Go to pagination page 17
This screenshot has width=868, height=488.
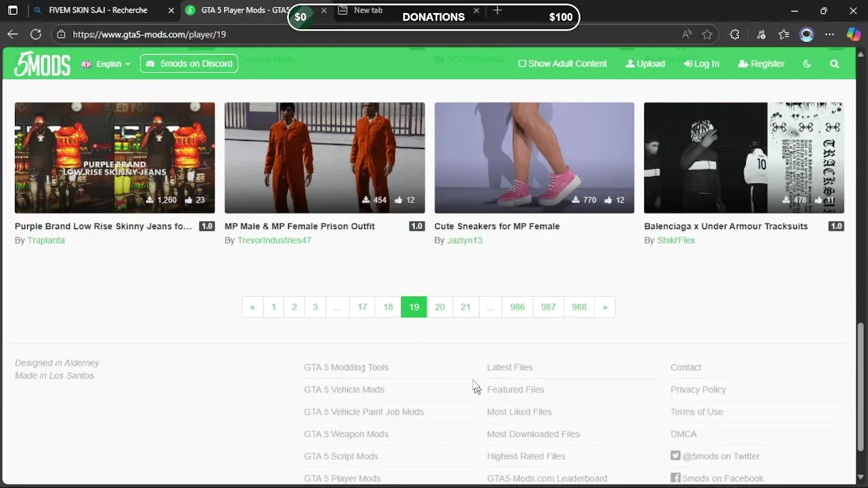click(362, 307)
